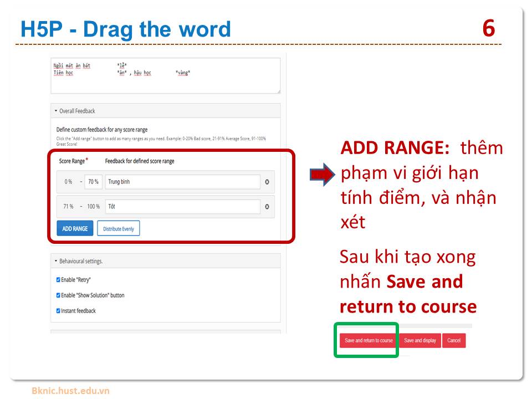Collapse the Behavioural settings section
This screenshot has height=399, width=532.
click(78, 261)
